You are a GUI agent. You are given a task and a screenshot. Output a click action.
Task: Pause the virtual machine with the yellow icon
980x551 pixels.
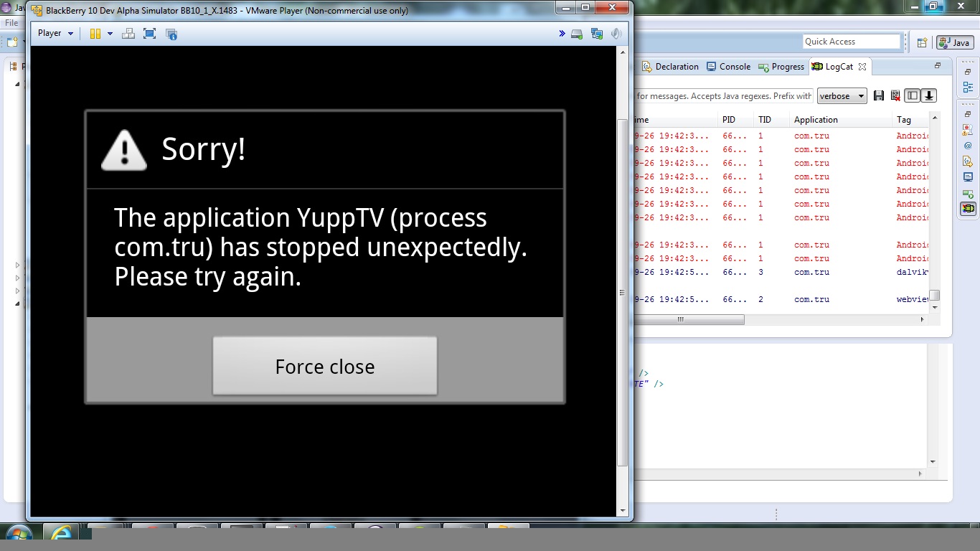tap(95, 33)
